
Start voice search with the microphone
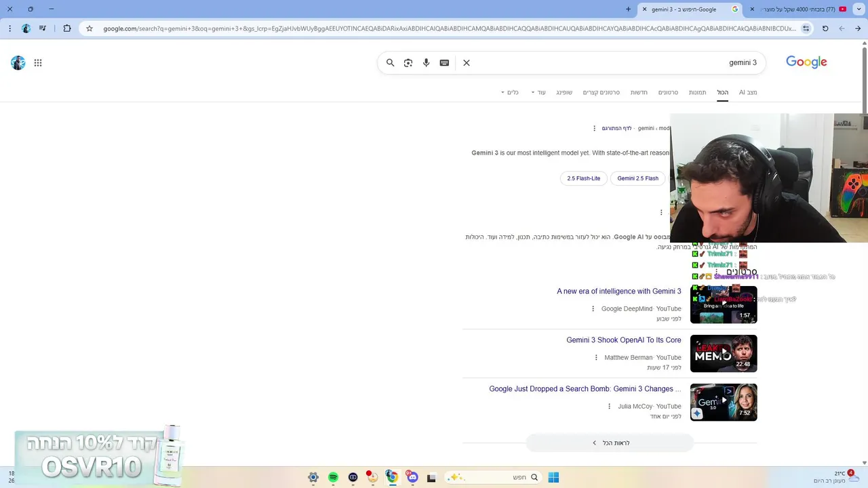[427, 62]
